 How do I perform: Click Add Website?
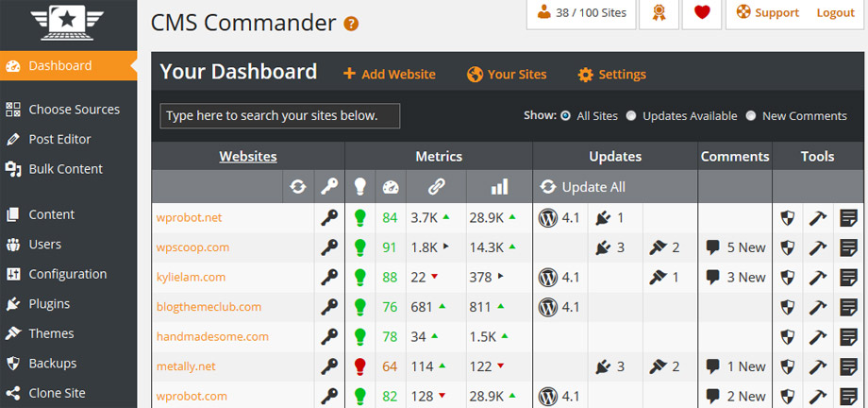389,75
